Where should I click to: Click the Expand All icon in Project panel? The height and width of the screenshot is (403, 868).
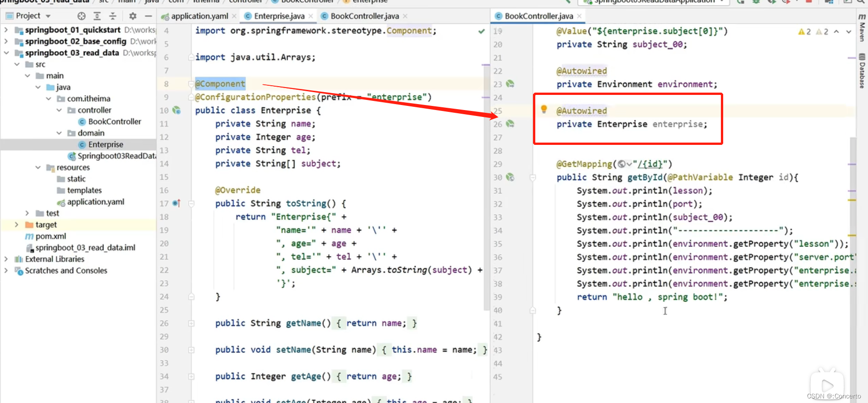pos(97,16)
